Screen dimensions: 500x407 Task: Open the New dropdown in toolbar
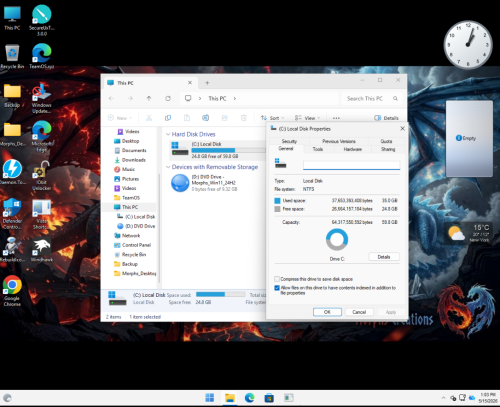[x=120, y=118]
